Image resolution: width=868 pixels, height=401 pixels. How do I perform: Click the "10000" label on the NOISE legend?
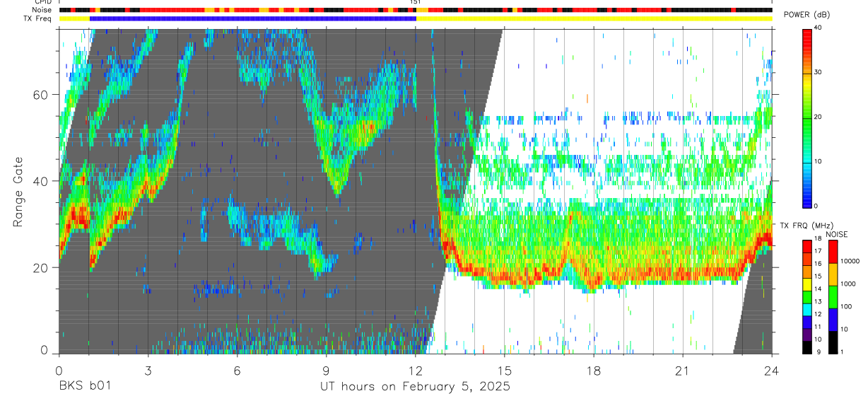tap(850, 262)
